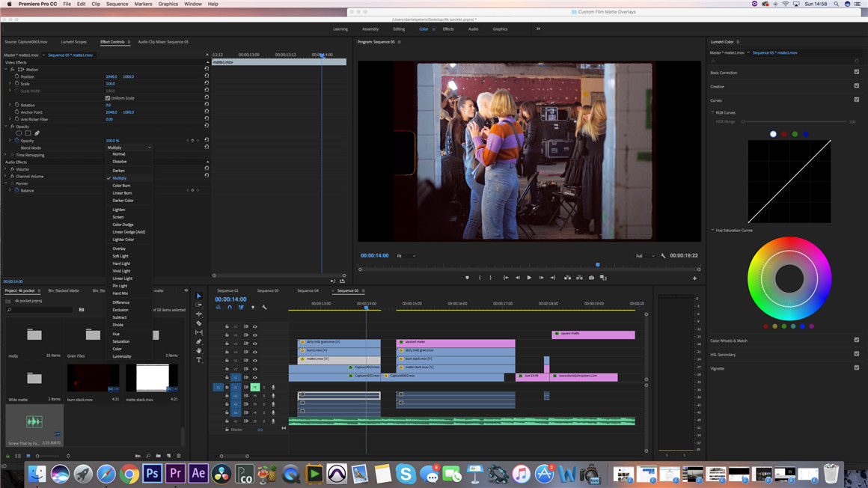Select the Type tool
The height and width of the screenshot is (488, 868).
pyautogui.click(x=199, y=360)
